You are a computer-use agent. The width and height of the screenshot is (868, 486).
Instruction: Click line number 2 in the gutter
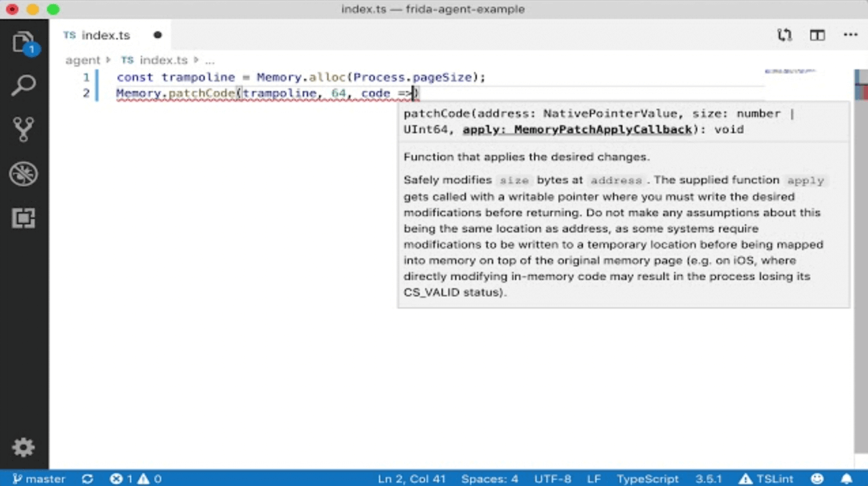[x=86, y=93]
